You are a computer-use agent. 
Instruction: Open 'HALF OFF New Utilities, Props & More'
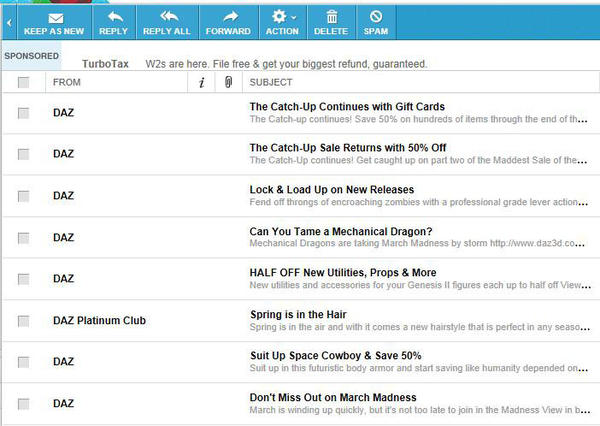pyautogui.click(x=343, y=273)
